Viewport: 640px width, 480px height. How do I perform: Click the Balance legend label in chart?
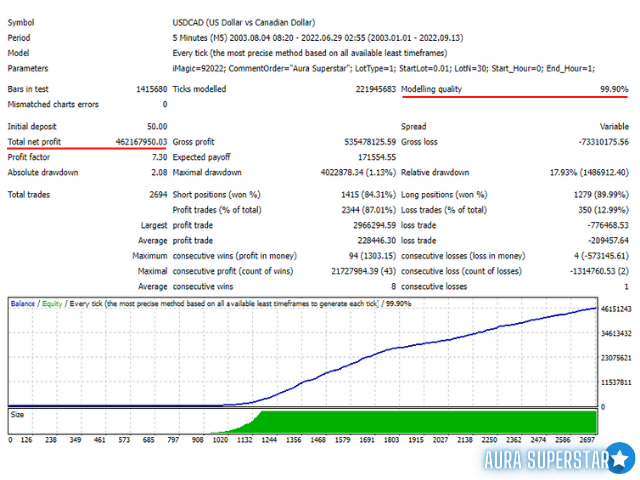coord(23,304)
